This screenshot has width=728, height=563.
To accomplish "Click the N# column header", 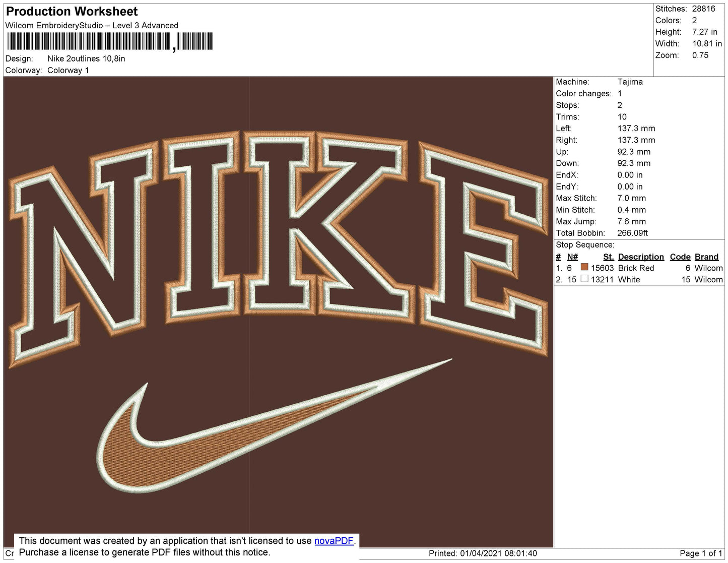I will pyautogui.click(x=572, y=257).
